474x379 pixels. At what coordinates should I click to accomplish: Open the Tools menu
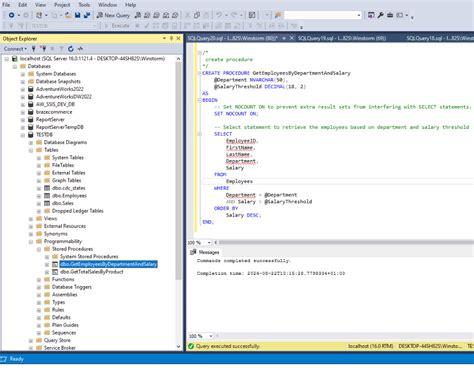coord(84,5)
